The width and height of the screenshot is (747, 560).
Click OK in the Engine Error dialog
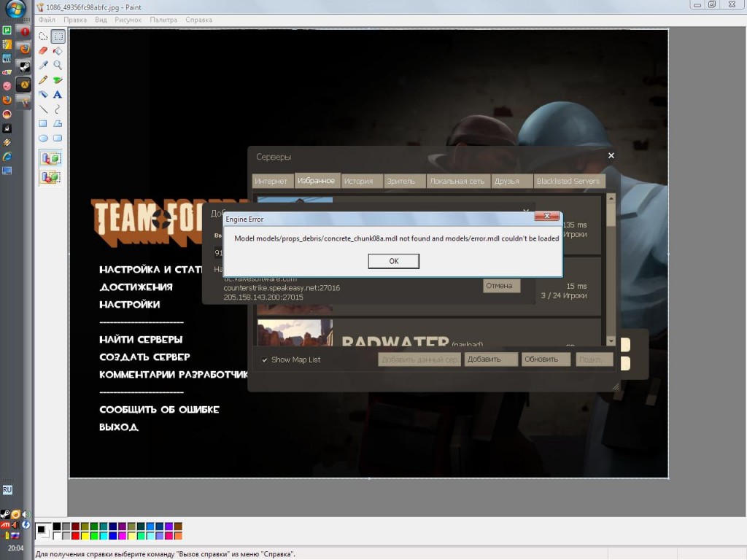point(393,261)
